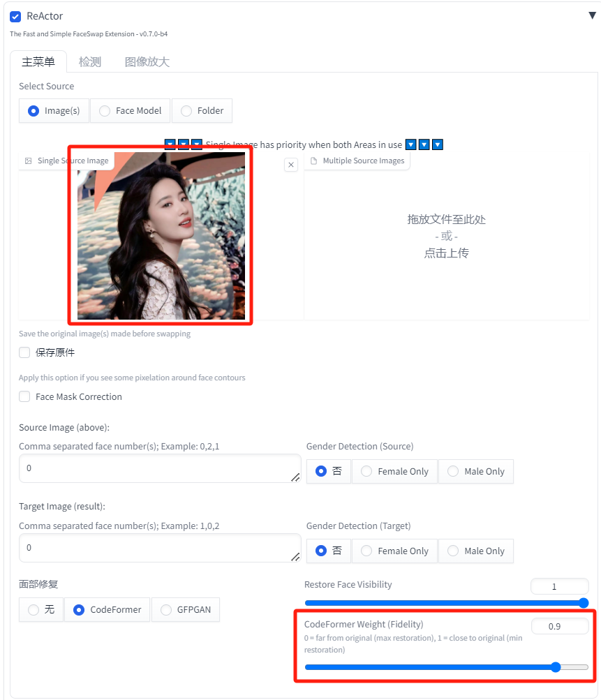
Task: Select 否 for source gender detection
Action: 329,471
